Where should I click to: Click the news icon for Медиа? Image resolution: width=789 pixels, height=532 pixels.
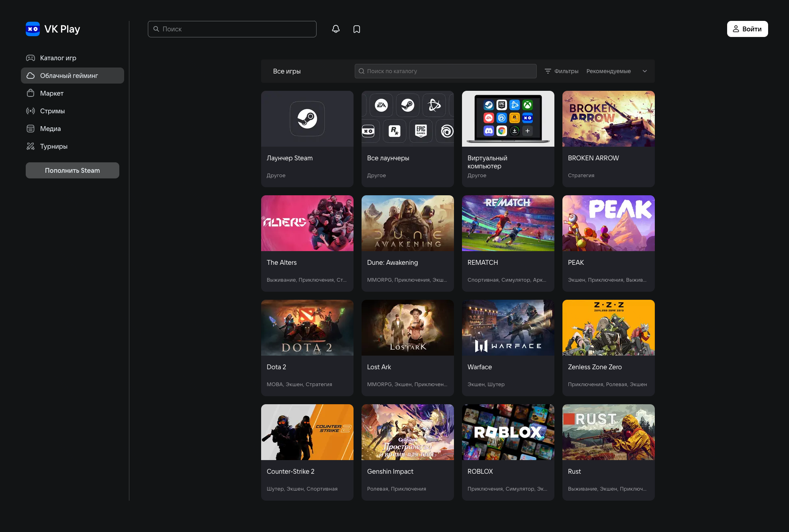[31, 129]
